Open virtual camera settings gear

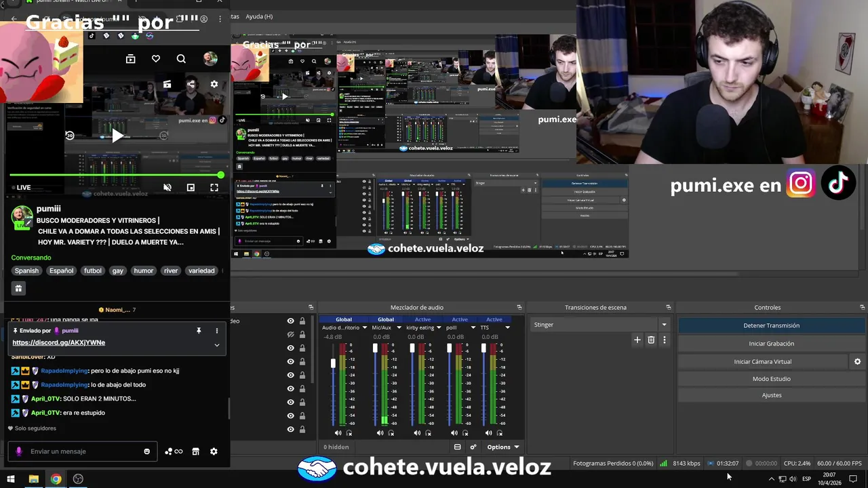point(857,362)
